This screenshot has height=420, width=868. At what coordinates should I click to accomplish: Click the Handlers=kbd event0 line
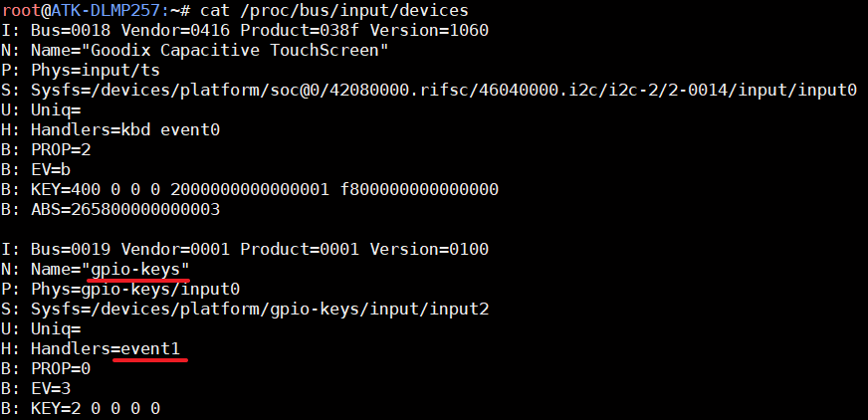[x=110, y=130]
